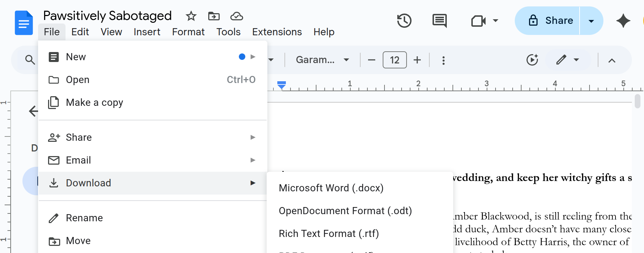Image resolution: width=644 pixels, height=253 pixels.
Task: Open dropdown arrow beside Share button
Action: (x=591, y=21)
